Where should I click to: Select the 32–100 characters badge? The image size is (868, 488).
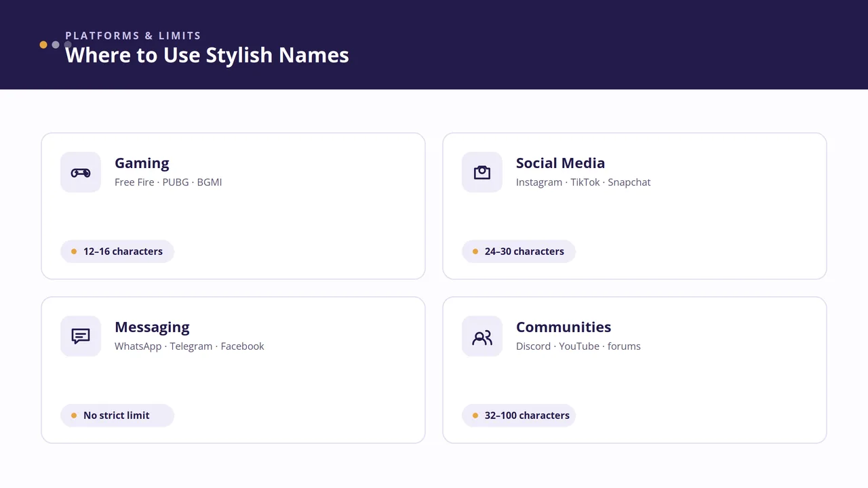[519, 415]
